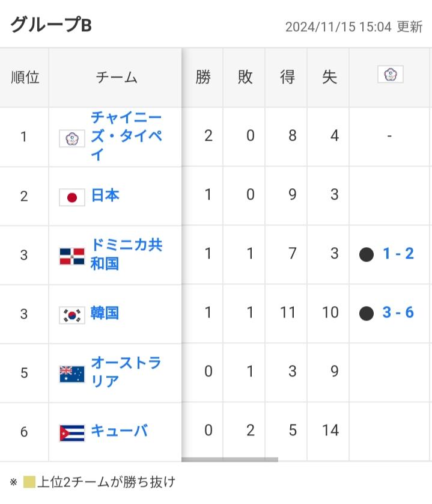Click the horizontal table scrollbar
This screenshot has height=504, width=432.
click(x=230, y=459)
